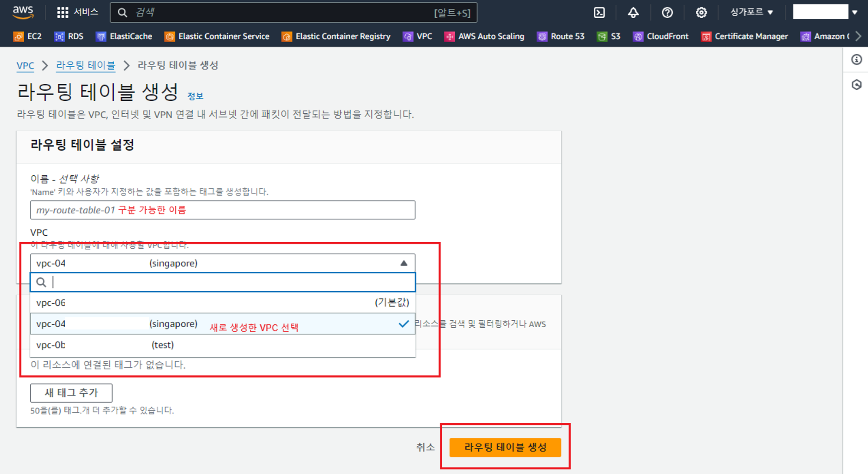
Task: Open the notifications bell
Action: pos(633,13)
